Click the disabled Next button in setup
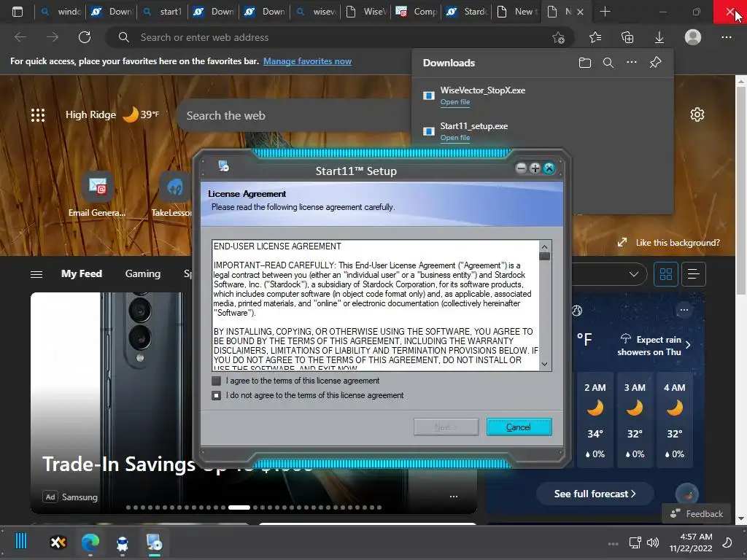Screen dimensions: 747x560 pyautogui.click(x=446, y=427)
